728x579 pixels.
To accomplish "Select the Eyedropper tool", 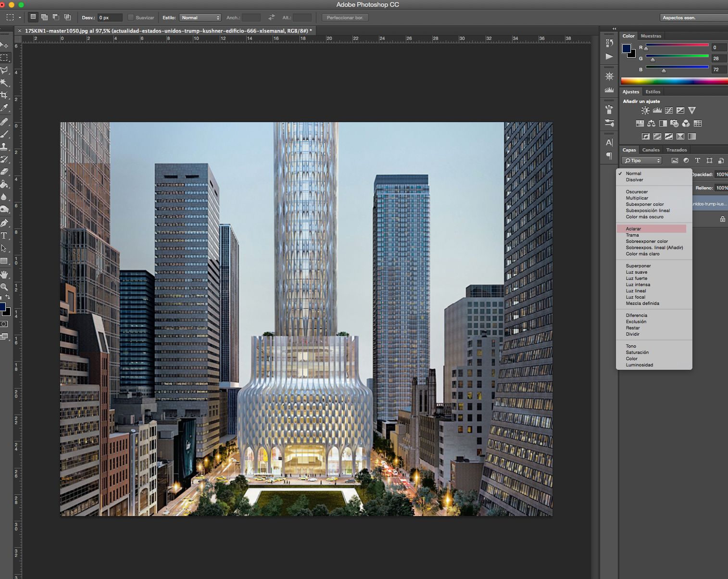I will coord(4,108).
